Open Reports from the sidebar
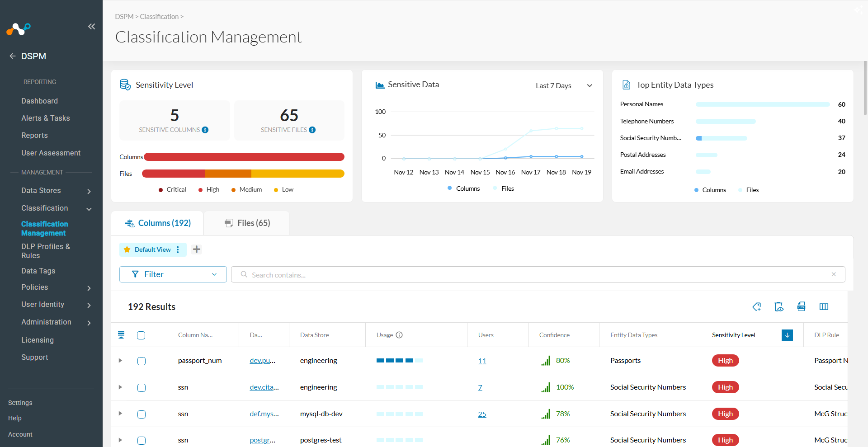The image size is (868, 447). [x=34, y=135]
